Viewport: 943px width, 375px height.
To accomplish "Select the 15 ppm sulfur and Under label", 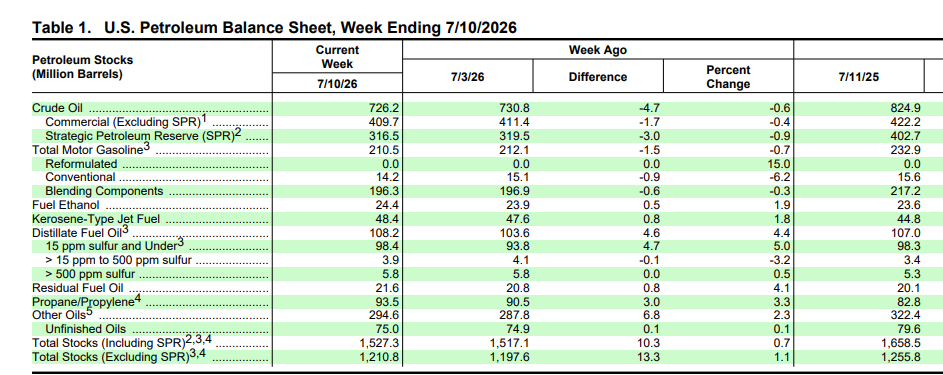I will point(114,246).
